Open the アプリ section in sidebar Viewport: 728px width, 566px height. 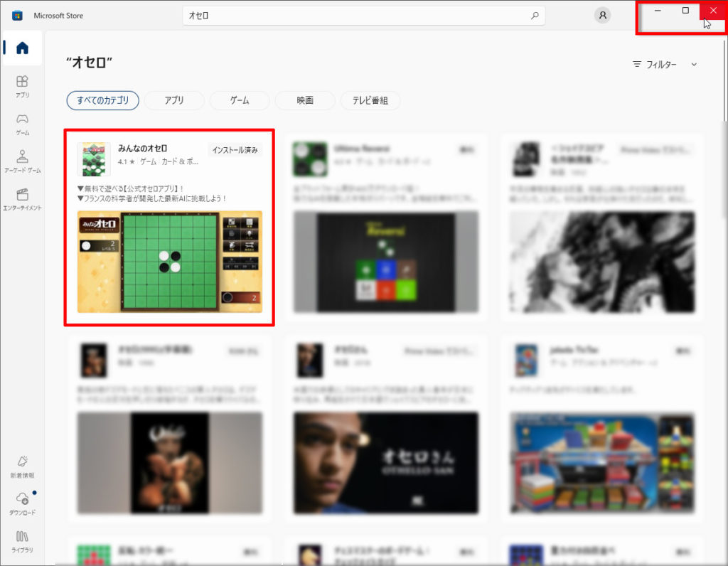pos(22,85)
